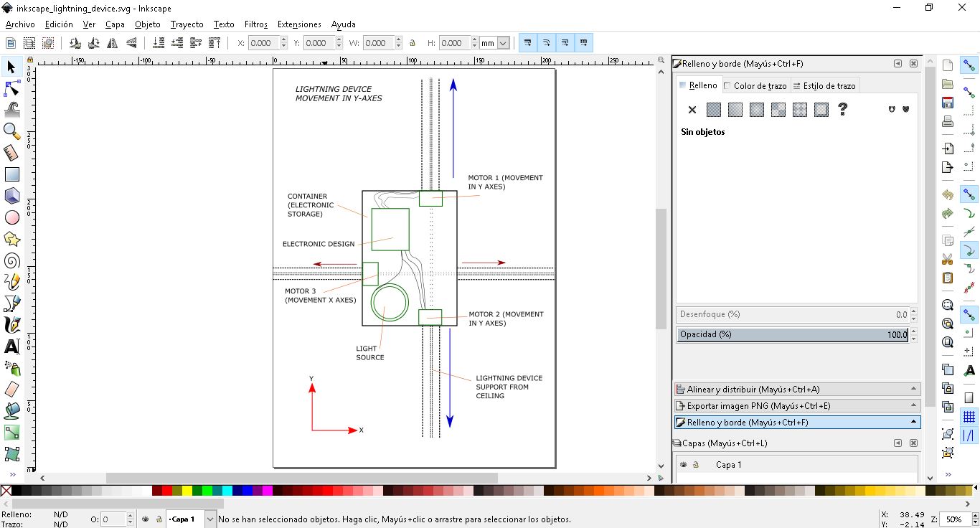This screenshot has height=528, width=980.
Task: Select the Paint Bucket fill tool
Action: [x=11, y=411]
